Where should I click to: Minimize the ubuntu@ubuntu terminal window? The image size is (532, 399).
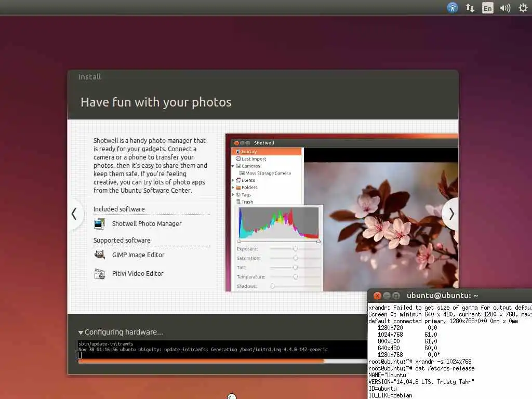click(387, 296)
